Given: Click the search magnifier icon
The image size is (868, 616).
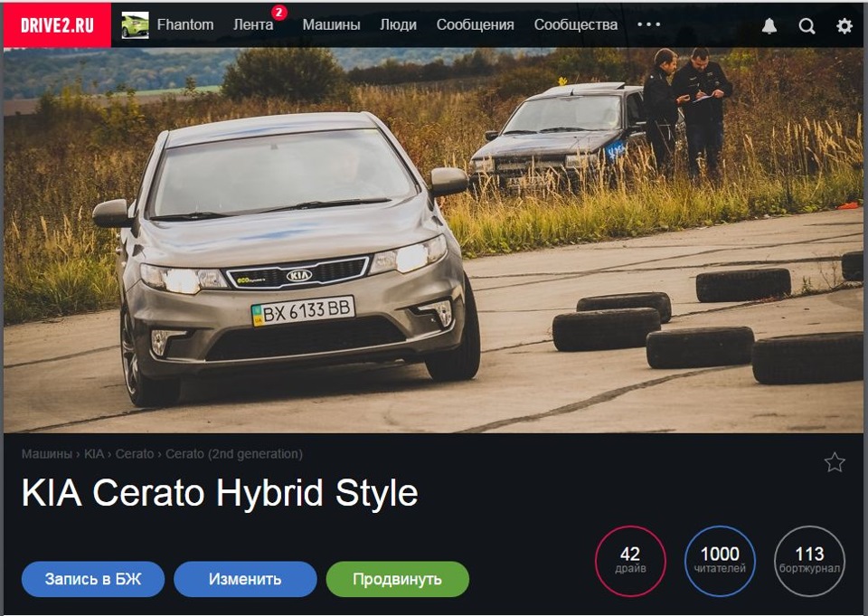Looking at the screenshot, I should (807, 26).
